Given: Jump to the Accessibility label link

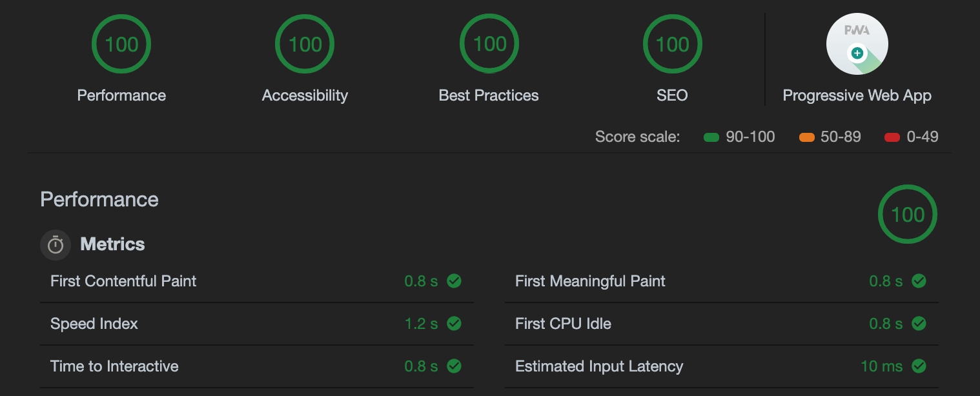Looking at the screenshot, I should (x=305, y=95).
